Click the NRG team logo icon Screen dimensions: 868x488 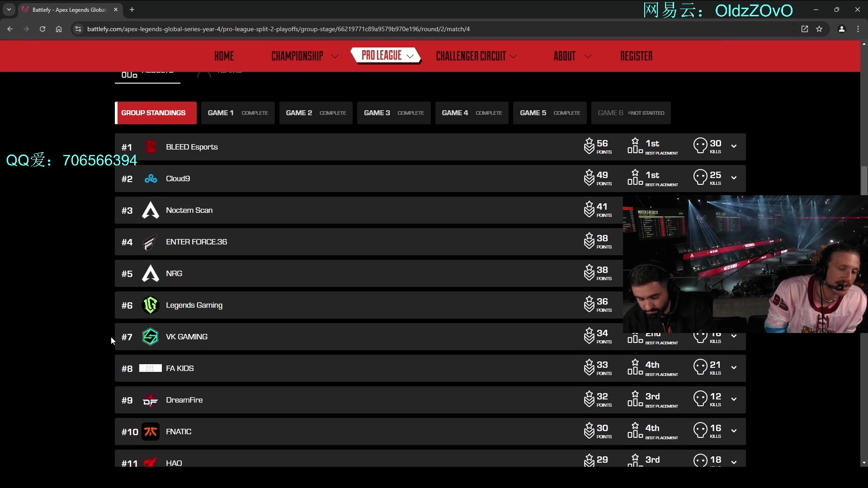point(150,273)
